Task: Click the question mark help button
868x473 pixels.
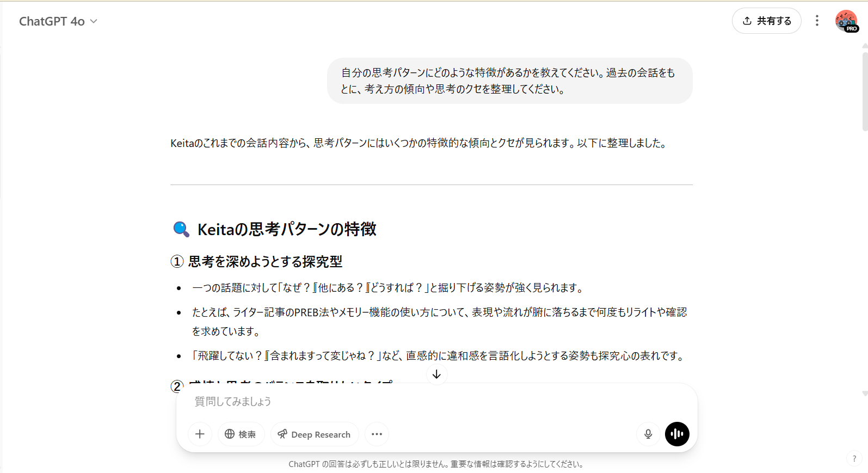Action: pos(854,459)
